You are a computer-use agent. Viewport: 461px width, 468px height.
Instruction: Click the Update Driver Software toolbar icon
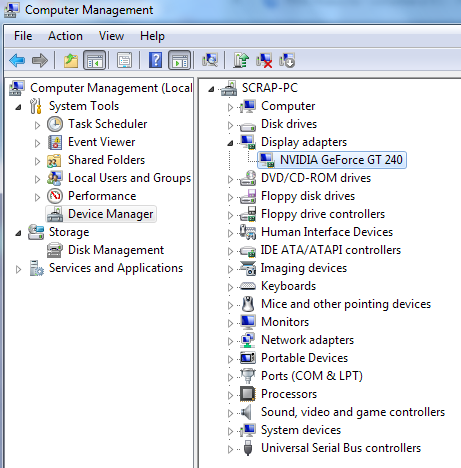241,60
